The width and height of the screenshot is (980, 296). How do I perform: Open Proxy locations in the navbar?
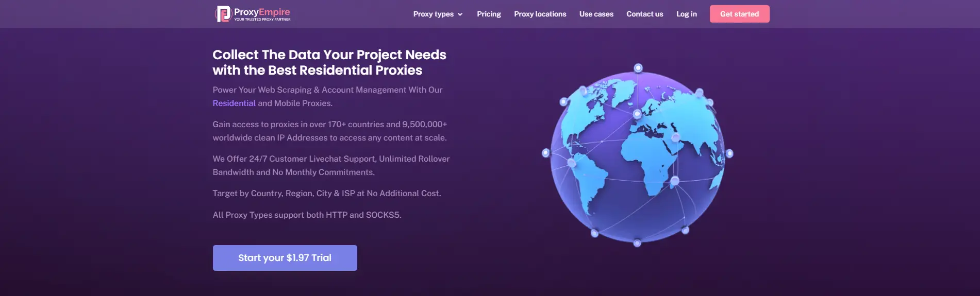[540, 14]
